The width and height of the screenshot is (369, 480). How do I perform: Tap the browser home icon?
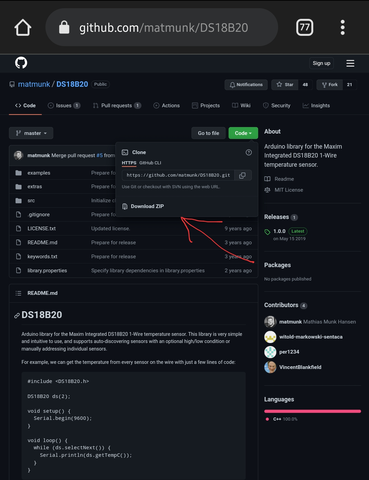[23, 28]
